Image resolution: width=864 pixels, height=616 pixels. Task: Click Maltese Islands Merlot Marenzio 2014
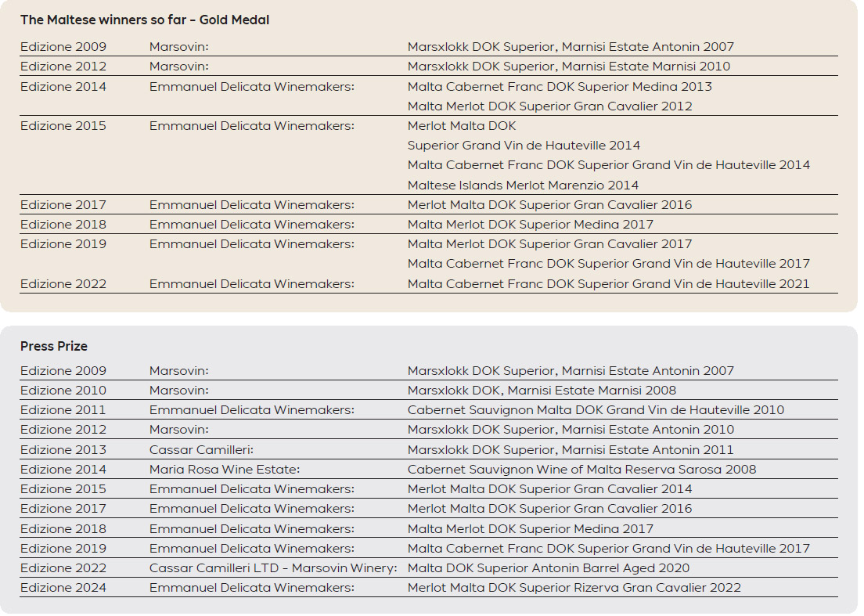point(523,186)
